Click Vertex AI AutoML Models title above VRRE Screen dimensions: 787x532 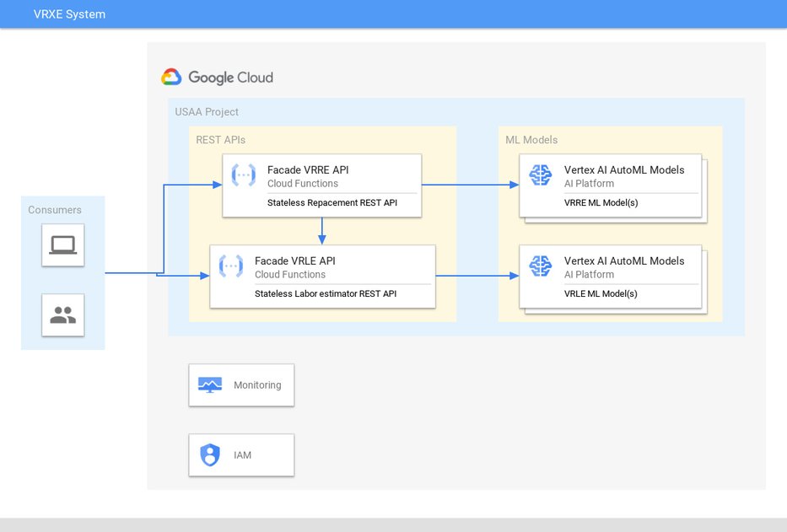pyautogui.click(x=624, y=169)
